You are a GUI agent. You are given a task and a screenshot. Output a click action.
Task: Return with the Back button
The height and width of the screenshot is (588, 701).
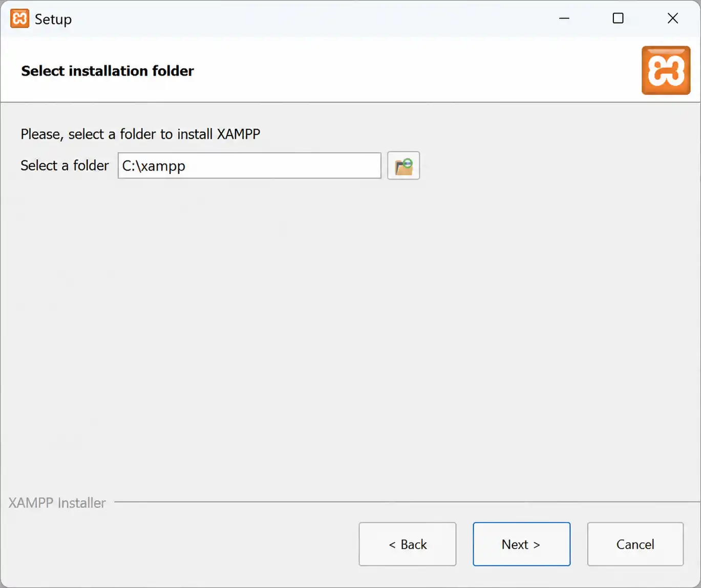408,544
